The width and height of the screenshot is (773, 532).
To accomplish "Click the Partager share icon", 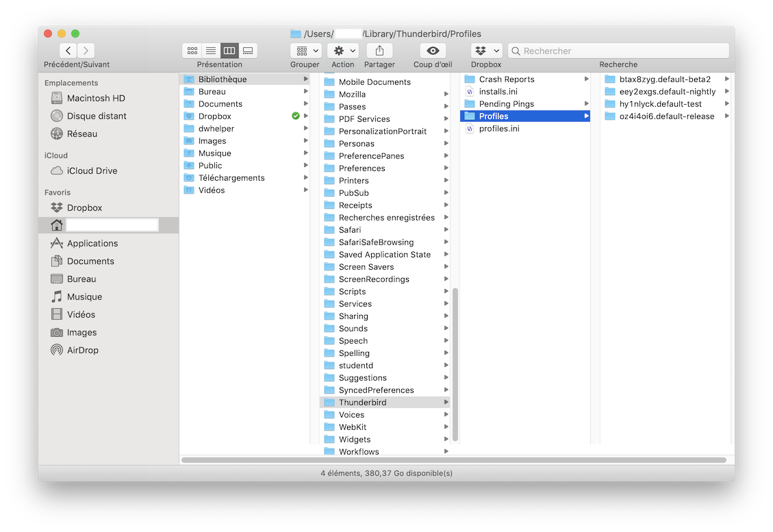I will (379, 50).
